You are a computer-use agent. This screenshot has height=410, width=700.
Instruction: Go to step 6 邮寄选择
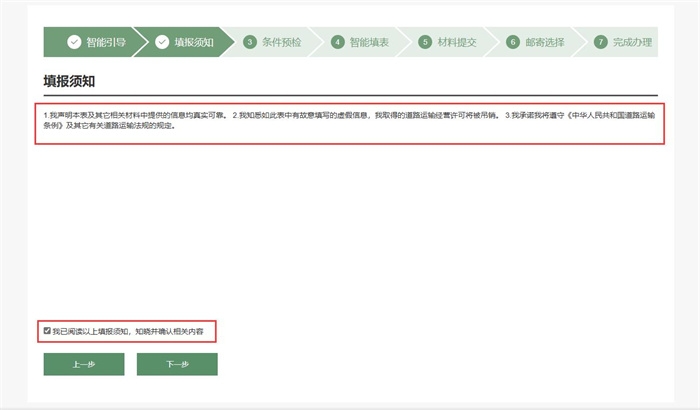tap(535, 42)
